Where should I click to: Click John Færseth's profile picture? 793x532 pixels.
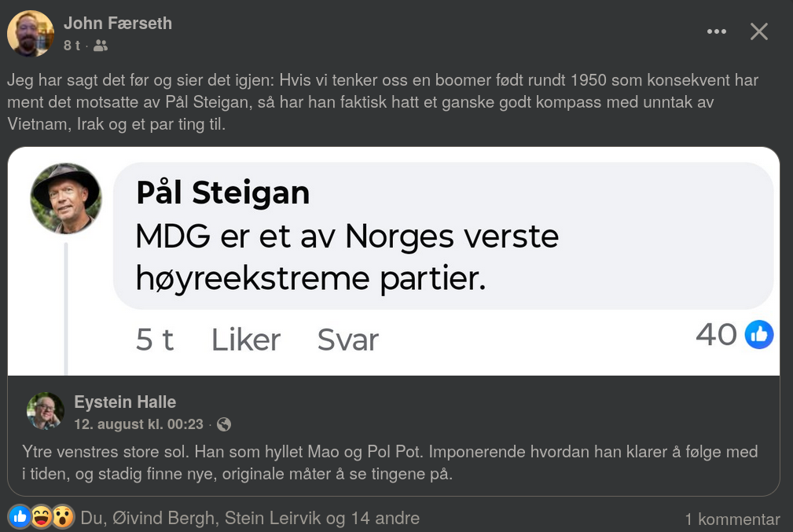point(31,33)
